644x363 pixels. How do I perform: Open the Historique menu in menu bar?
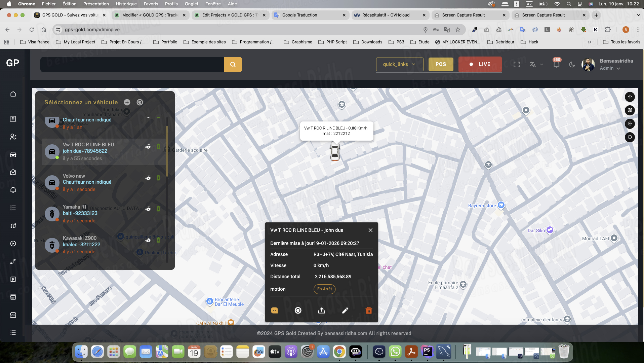(126, 4)
